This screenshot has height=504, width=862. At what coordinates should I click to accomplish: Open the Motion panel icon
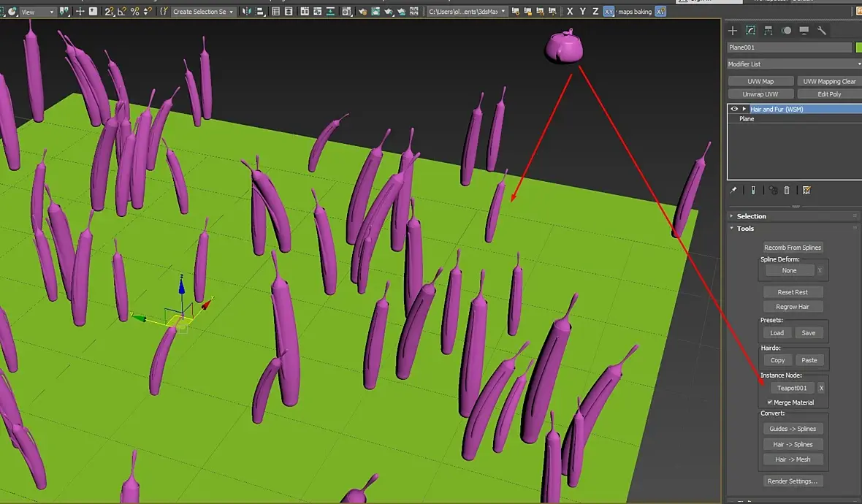click(x=787, y=31)
